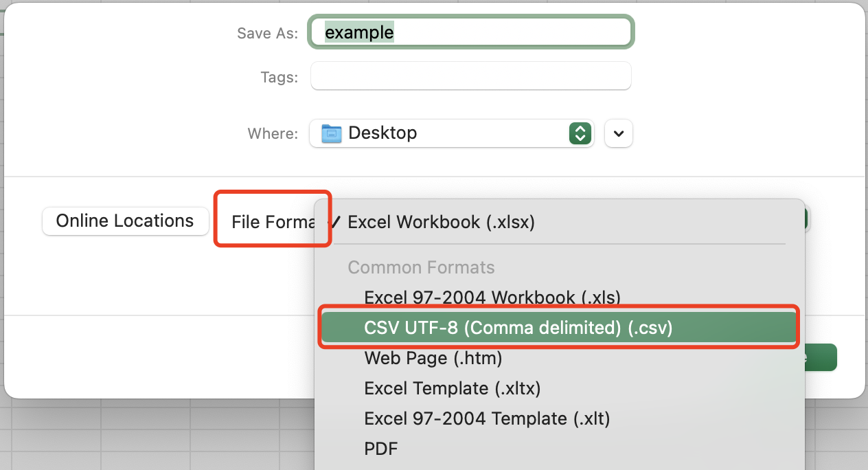Choose Excel 97-2004 Workbook (.xls) format

click(559, 298)
